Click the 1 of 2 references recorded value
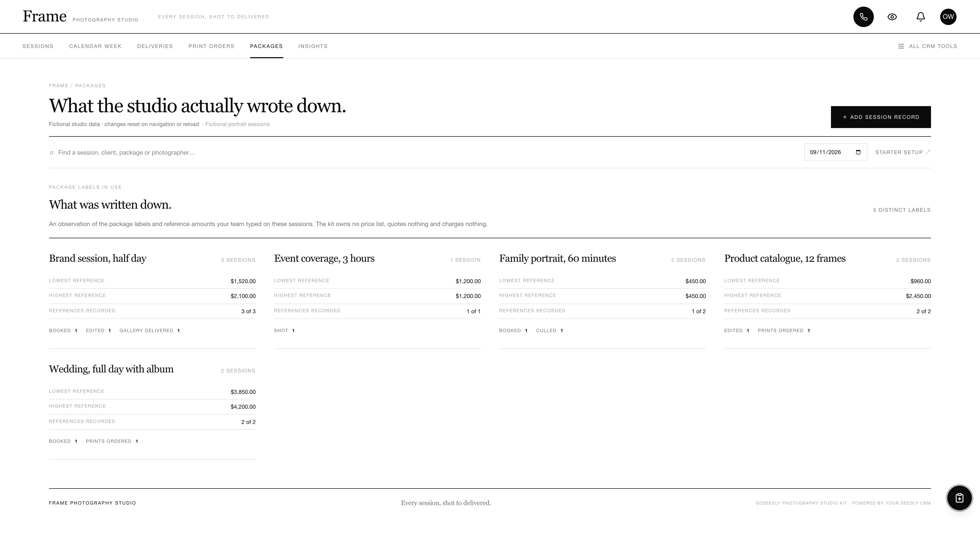Image resolution: width=980 pixels, height=551 pixels. tap(699, 311)
